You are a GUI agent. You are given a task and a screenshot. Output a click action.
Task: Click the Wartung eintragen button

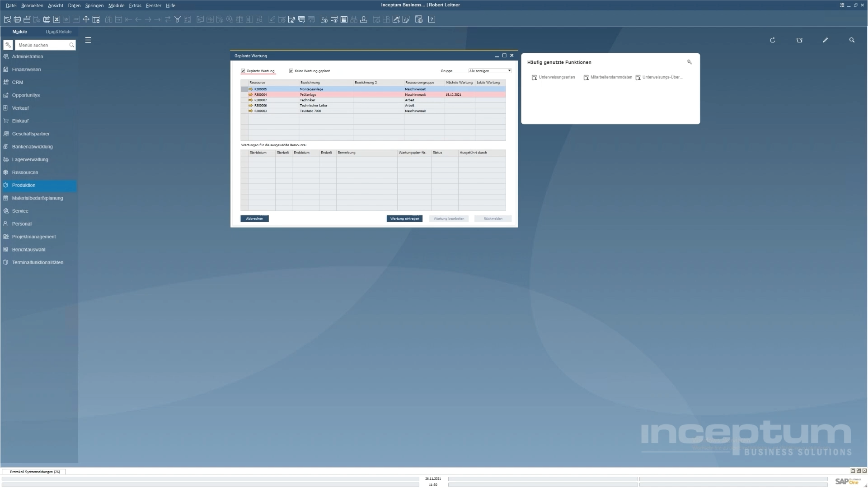405,219
